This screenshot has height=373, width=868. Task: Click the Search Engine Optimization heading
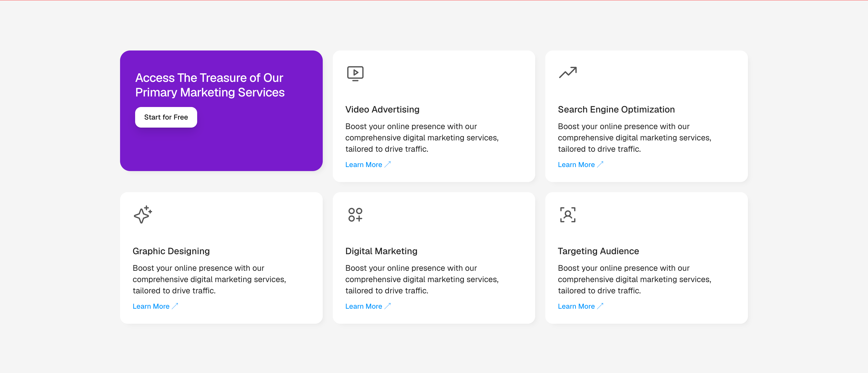pyautogui.click(x=616, y=110)
